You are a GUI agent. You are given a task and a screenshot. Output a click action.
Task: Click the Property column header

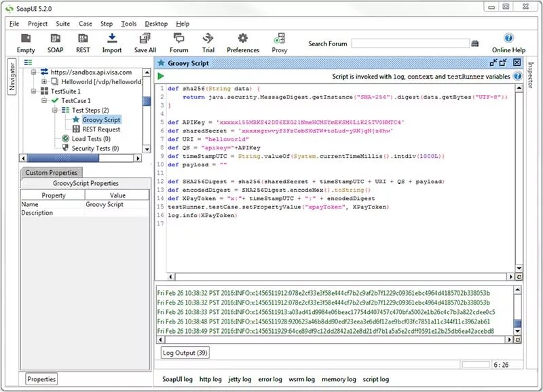[53, 195]
